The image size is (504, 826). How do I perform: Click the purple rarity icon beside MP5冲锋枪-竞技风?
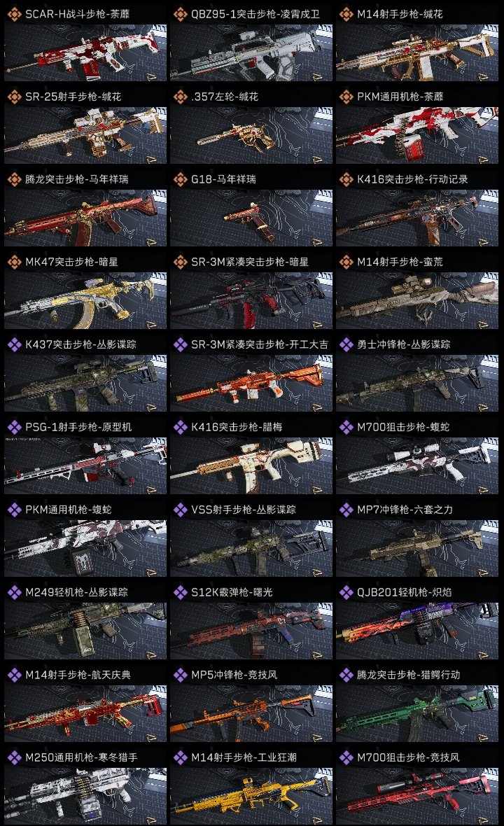[x=180, y=675]
